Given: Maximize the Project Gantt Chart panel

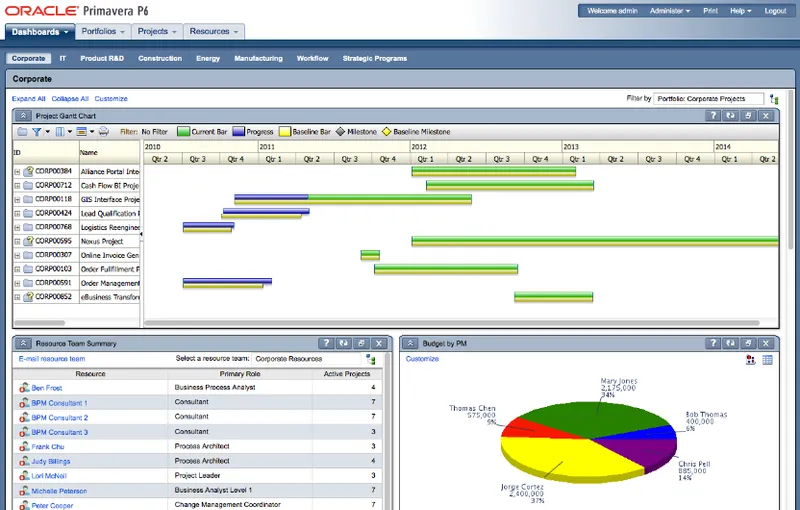Looking at the screenshot, I should [x=748, y=116].
